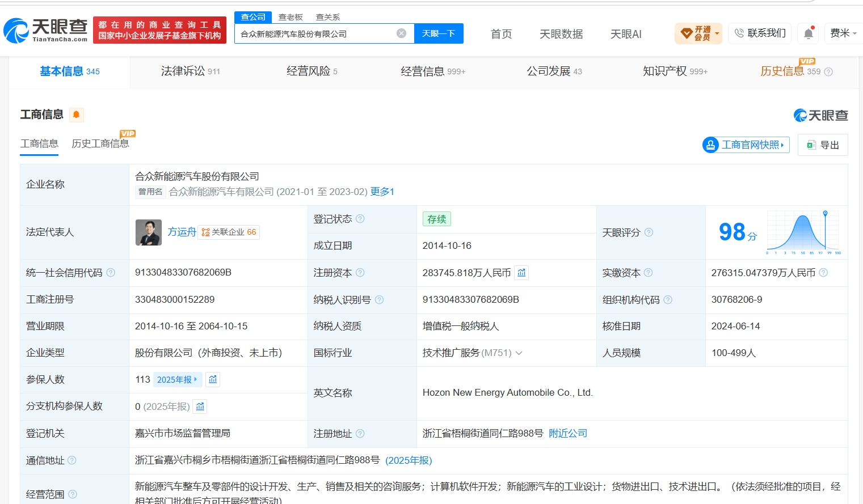Click the (2025年报) link in 通信地址 row
Viewport: 863px width, 504px height.
(409, 460)
